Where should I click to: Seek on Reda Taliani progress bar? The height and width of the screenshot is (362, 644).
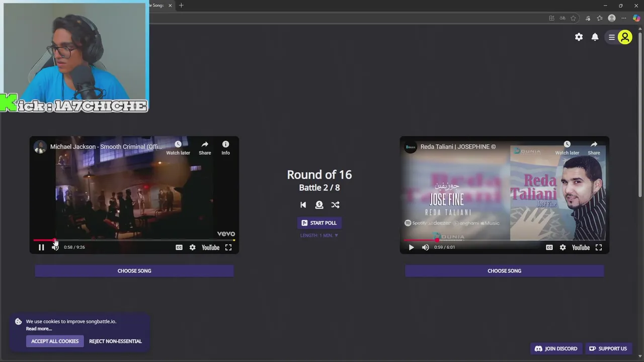tap(504, 240)
